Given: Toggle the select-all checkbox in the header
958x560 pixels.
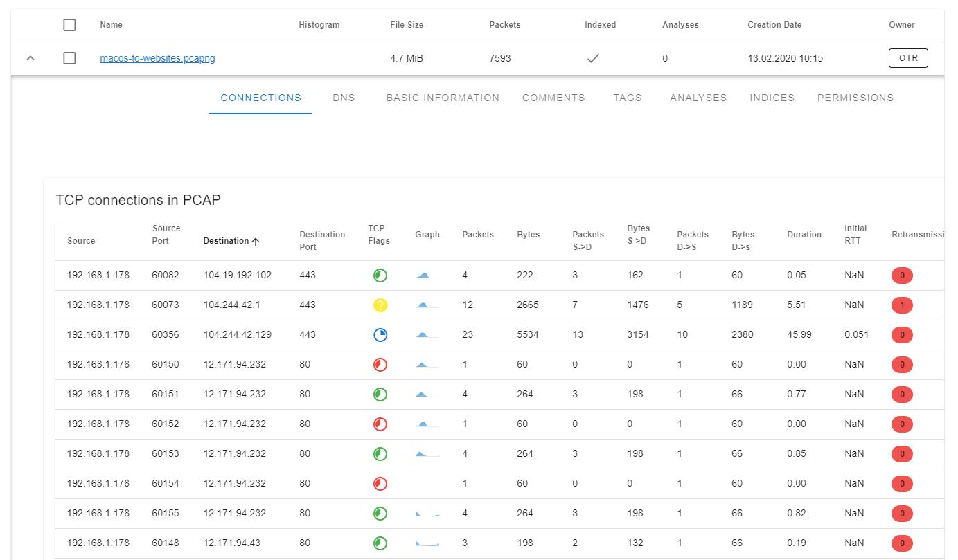Looking at the screenshot, I should pyautogui.click(x=69, y=25).
